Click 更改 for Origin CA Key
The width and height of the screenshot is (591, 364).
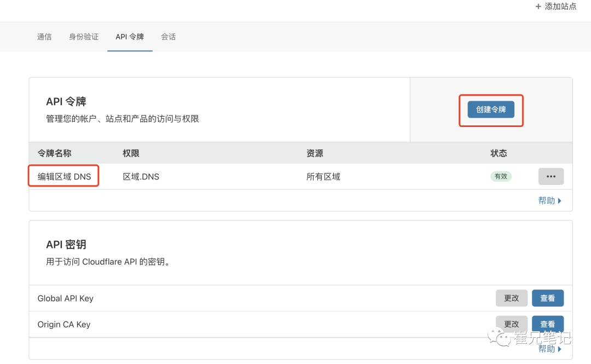(x=511, y=324)
